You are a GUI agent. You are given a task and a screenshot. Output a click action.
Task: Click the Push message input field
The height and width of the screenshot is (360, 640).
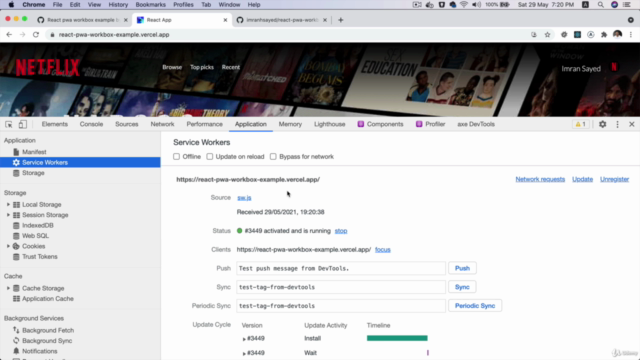[x=341, y=268]
